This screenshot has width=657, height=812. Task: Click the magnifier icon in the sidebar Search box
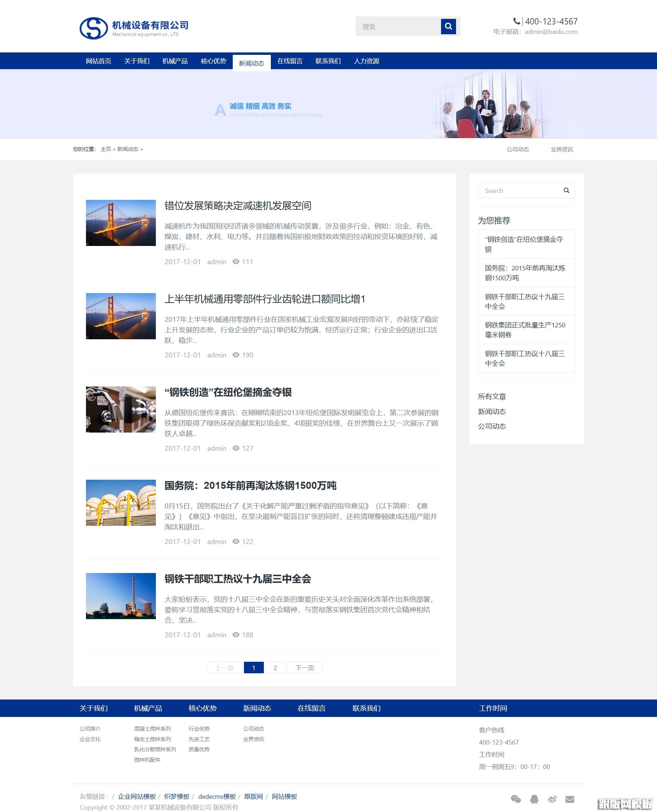pos(566,190)
